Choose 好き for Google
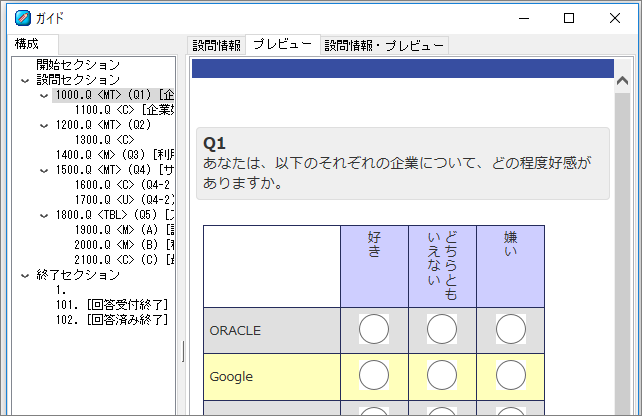 click(374, 375)
